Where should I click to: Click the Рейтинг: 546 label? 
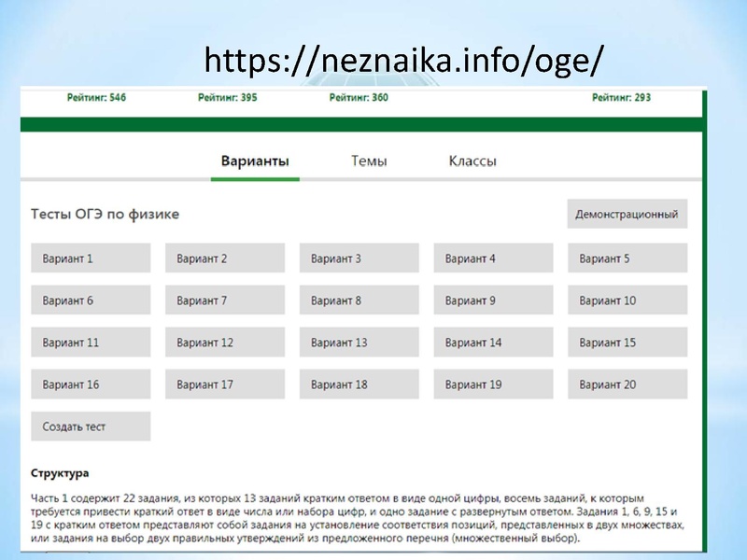pyautogui.click(x=97, y=98)
